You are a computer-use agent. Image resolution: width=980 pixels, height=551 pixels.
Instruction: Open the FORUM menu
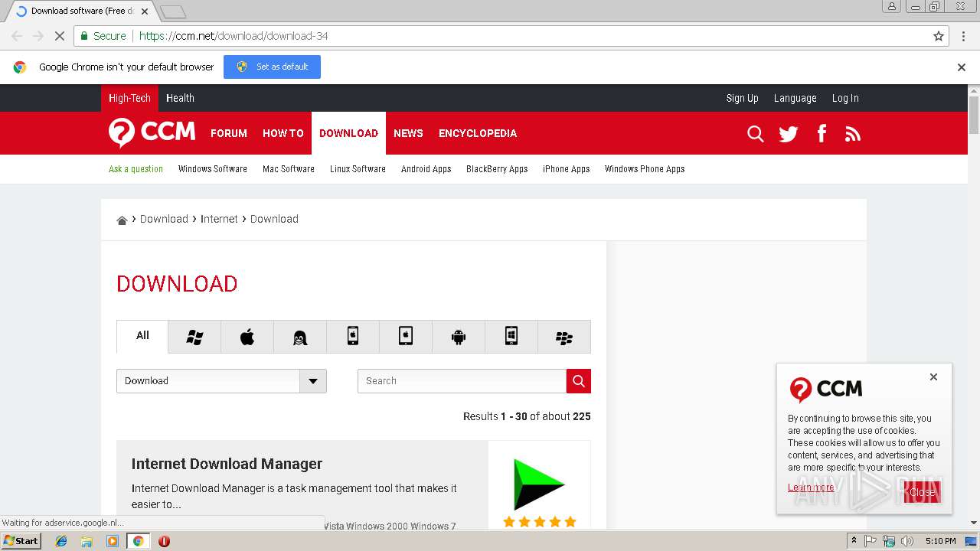(x=229, y=133)
